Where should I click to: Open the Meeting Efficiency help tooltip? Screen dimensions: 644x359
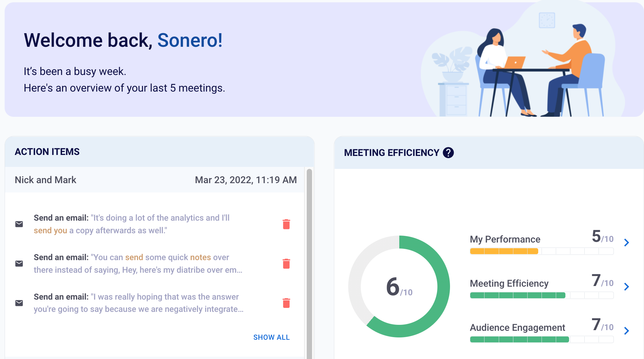coord(448,153)
